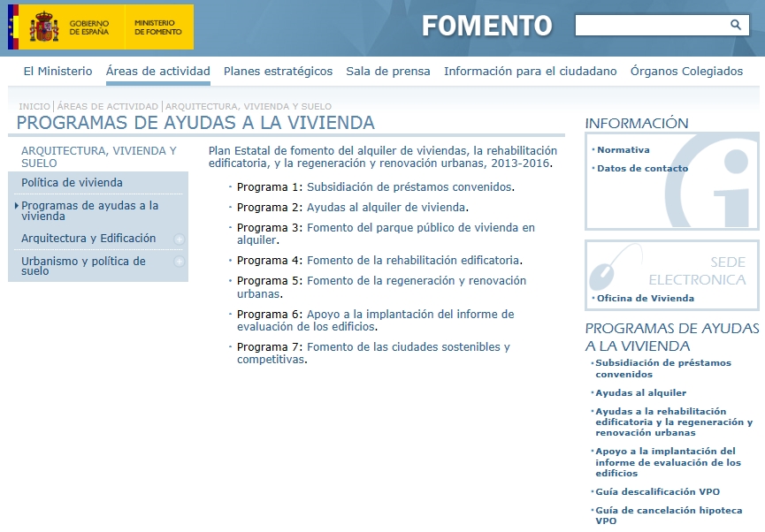Viewport: 765px width, 532px height.
Task: Open Ayudas al alquiler de vivienda link
Action: click(x=386, y=208)
